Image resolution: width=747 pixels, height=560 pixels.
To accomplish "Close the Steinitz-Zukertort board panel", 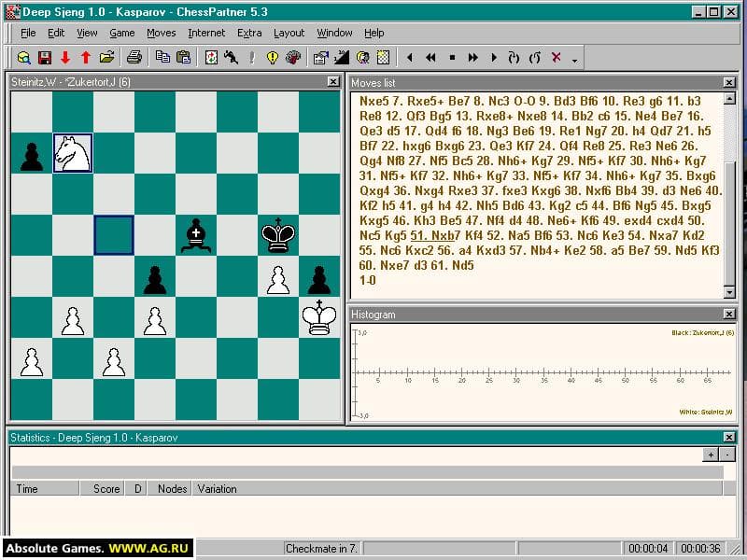I will tap(333, 82).
